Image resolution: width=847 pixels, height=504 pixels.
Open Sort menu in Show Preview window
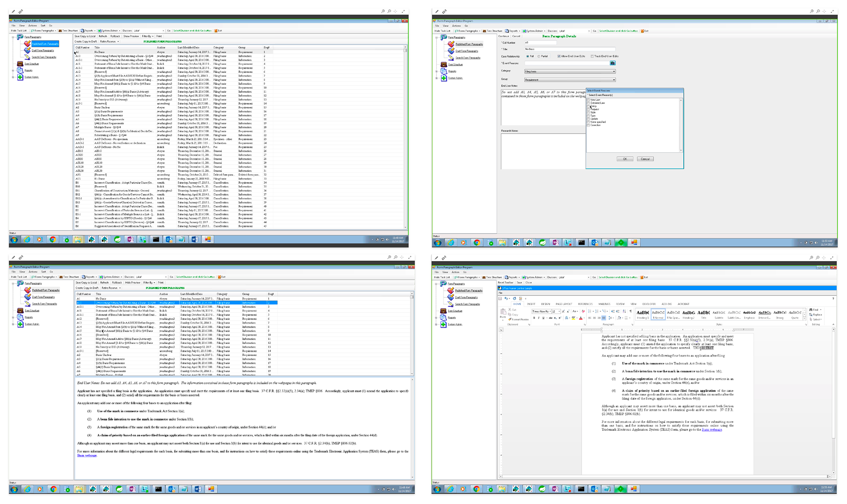pos(43,26)
